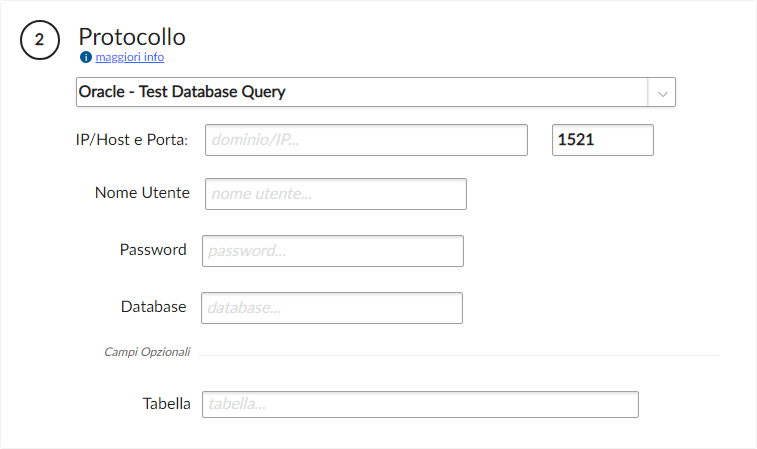The height and width of the screenshot is (449, 757).
Task: Select the nome utente input field
Action: (x=335, y=194)
